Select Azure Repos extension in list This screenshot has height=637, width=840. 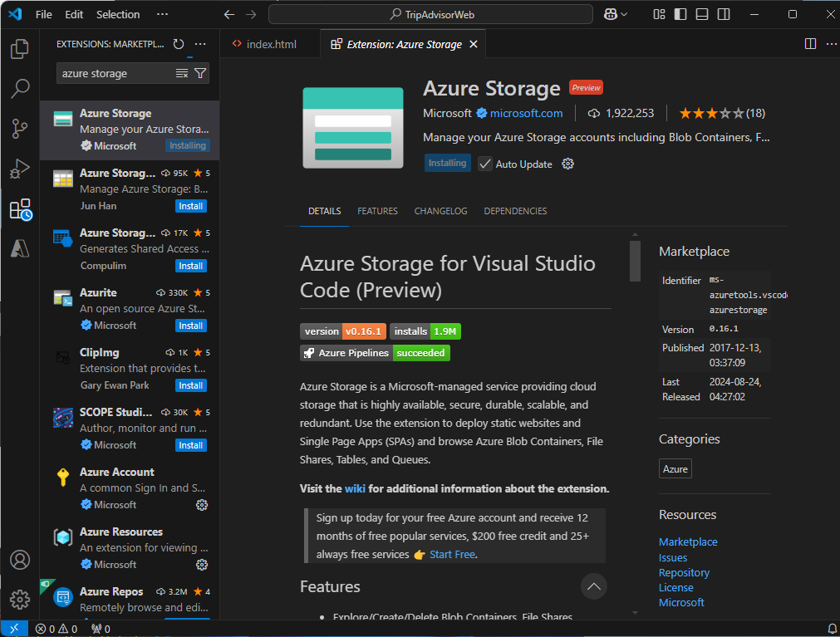click(x=130, y=600)
